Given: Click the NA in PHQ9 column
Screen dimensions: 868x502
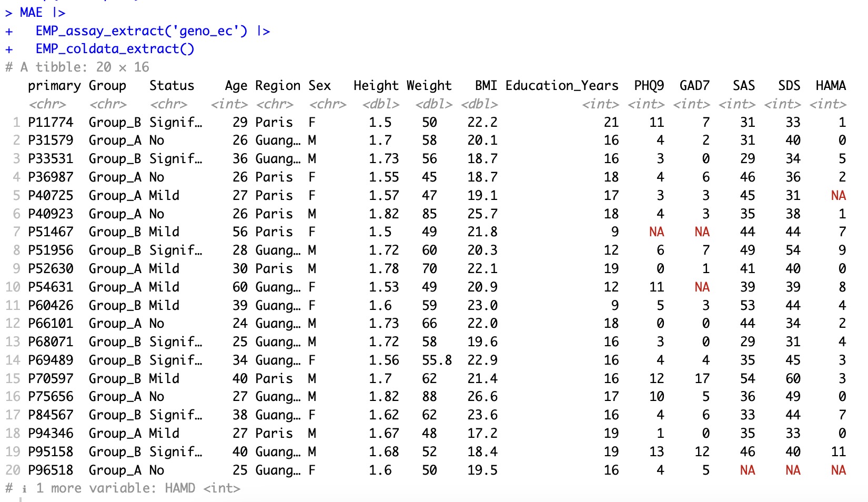Looking at the screenshot, I should 656,232.
